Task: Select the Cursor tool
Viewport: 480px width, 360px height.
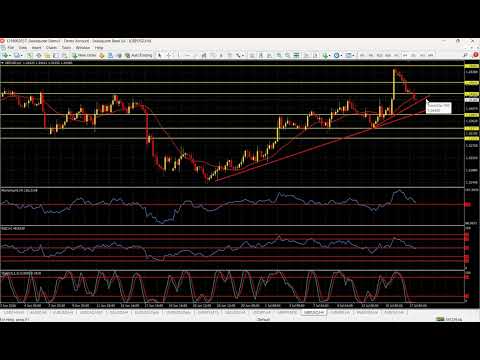Action: coord(159,55)
